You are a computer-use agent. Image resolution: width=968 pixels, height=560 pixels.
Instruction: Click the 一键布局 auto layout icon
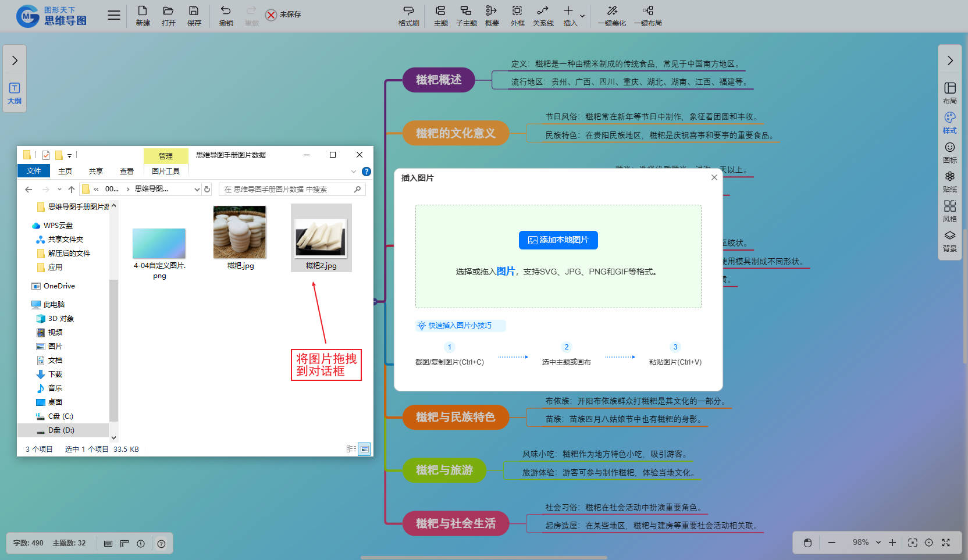coord(647,15)
